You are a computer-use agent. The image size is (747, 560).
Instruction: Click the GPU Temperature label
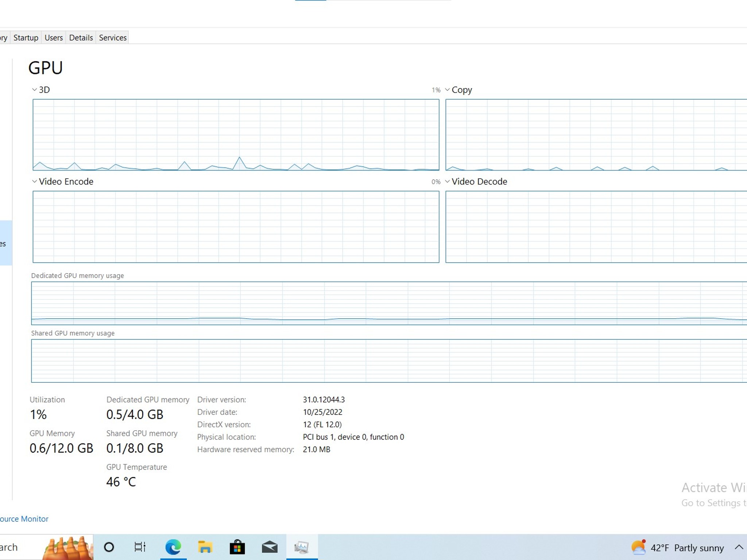137,467
